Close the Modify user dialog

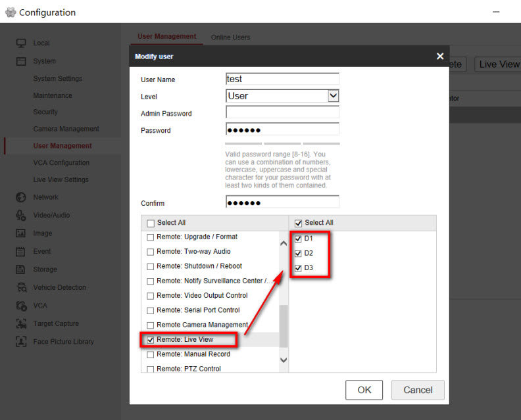tap(440, 57)
